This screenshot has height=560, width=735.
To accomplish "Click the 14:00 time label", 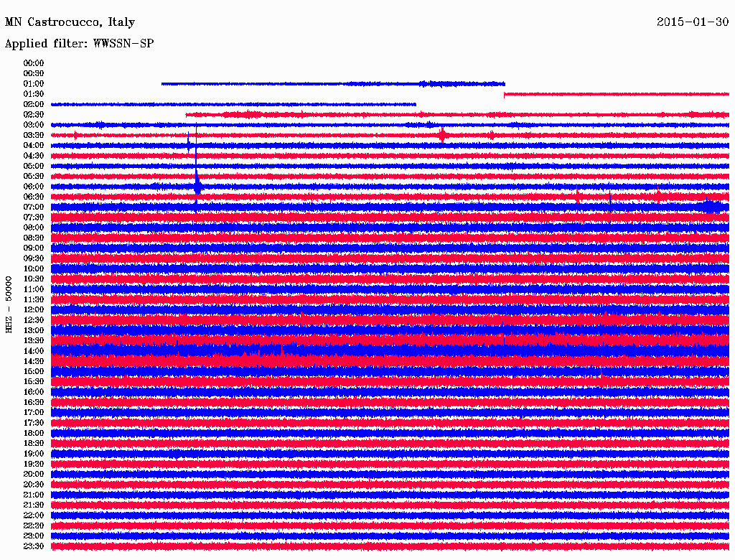I will point(34,351).
